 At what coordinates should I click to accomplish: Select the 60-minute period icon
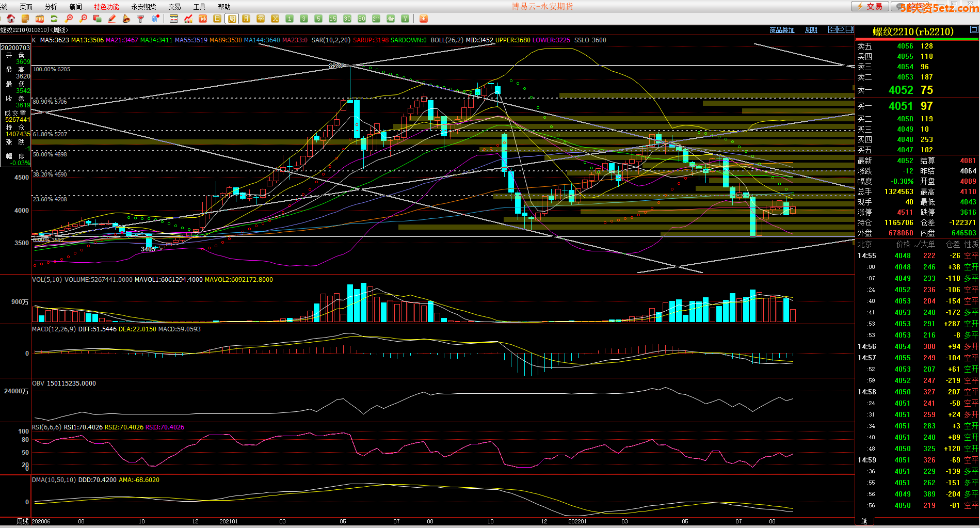click(x=362, y=19)
